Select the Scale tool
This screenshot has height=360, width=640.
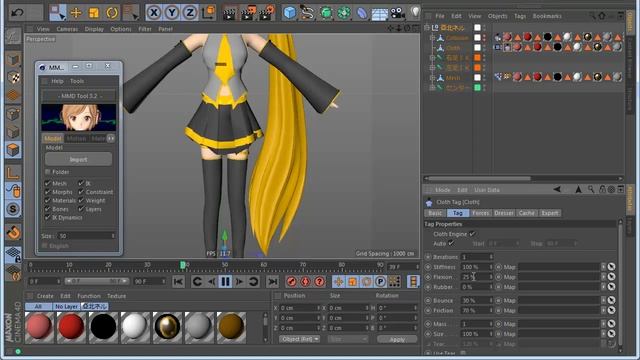click(94, 13)
